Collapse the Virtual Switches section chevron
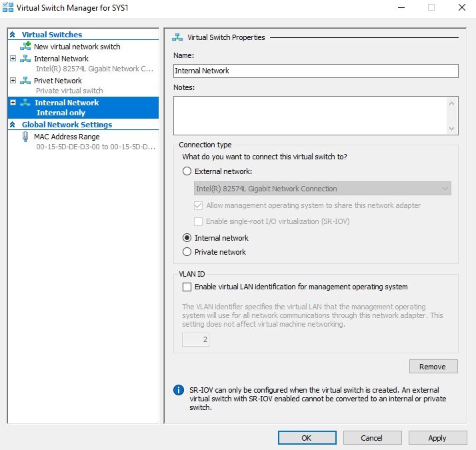This screenshot has height=450, width=476. pyautogui.click(x=13, y=35)
